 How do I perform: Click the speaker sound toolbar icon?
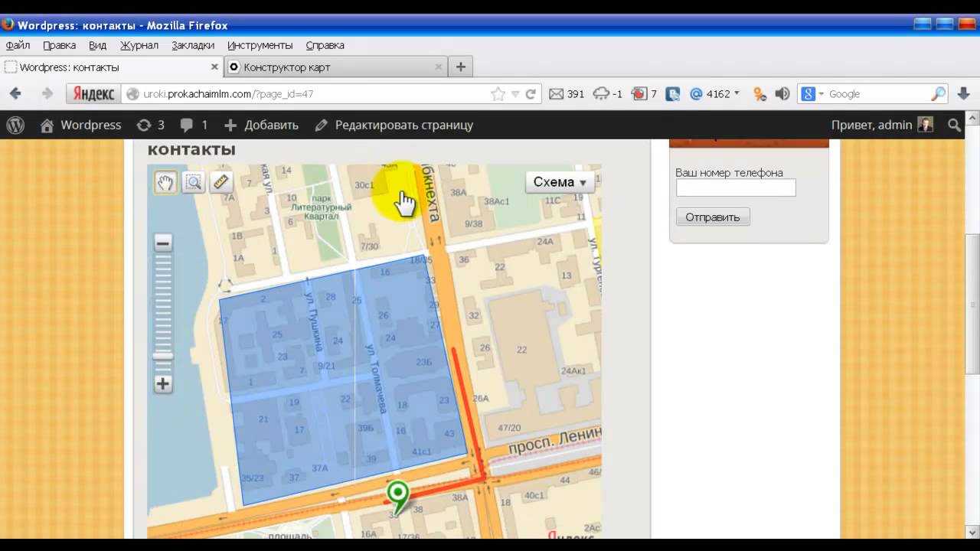tap(782, 94)
